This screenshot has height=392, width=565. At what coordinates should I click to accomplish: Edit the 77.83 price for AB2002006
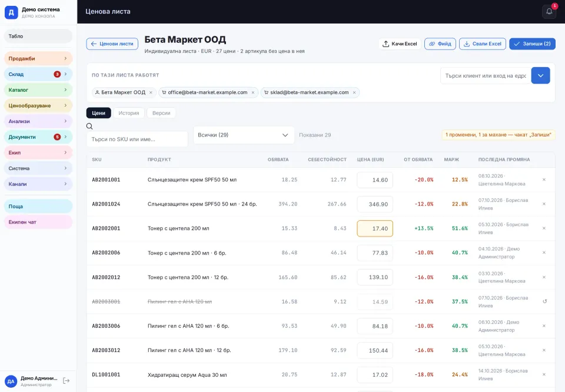tap(375, 253)
